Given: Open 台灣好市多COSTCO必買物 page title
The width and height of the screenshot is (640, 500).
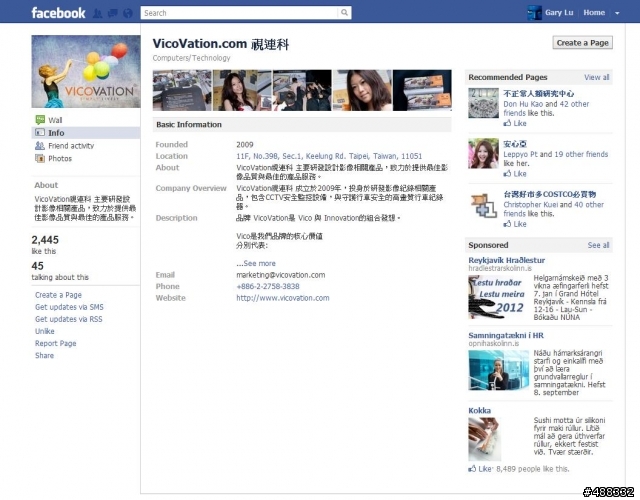Looking at the screenshot, I should click(x=549, y=194).
